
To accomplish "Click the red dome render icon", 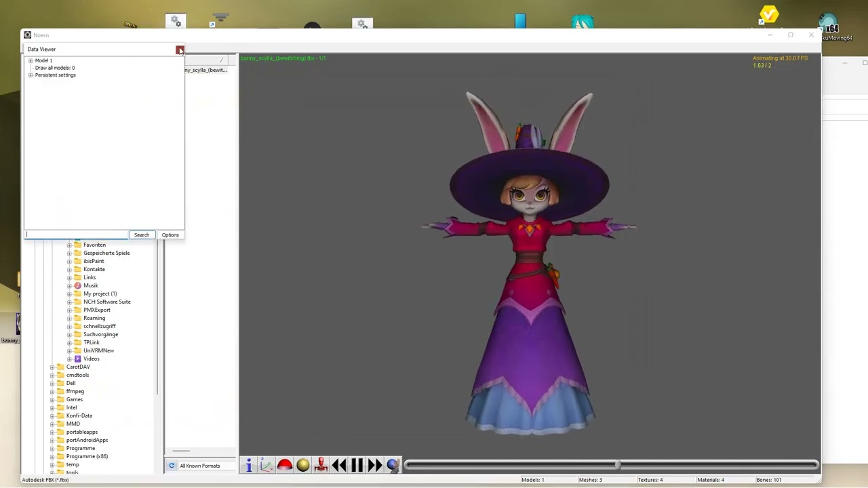I will [285, 465].
